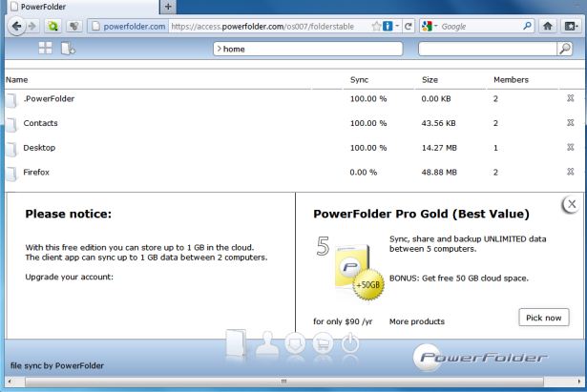This screenshot has width=587, height=392.
Task: Click the PowerFolder search magnifier button
Action: tap(564, 49)
